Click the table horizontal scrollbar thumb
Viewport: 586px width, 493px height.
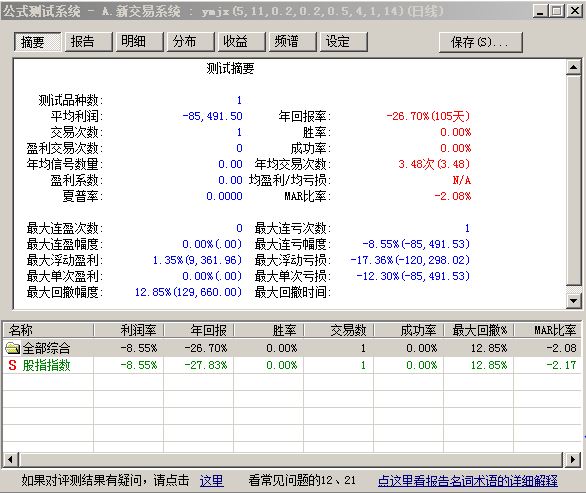point(292,459)
